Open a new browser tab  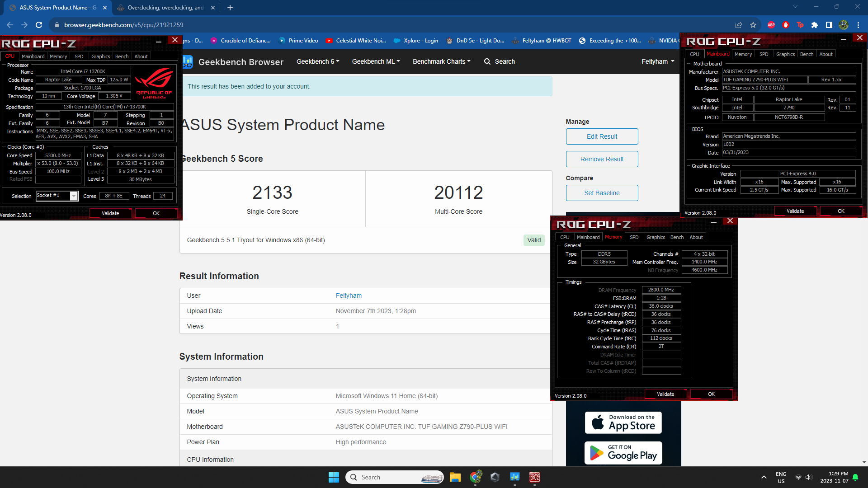230,8
